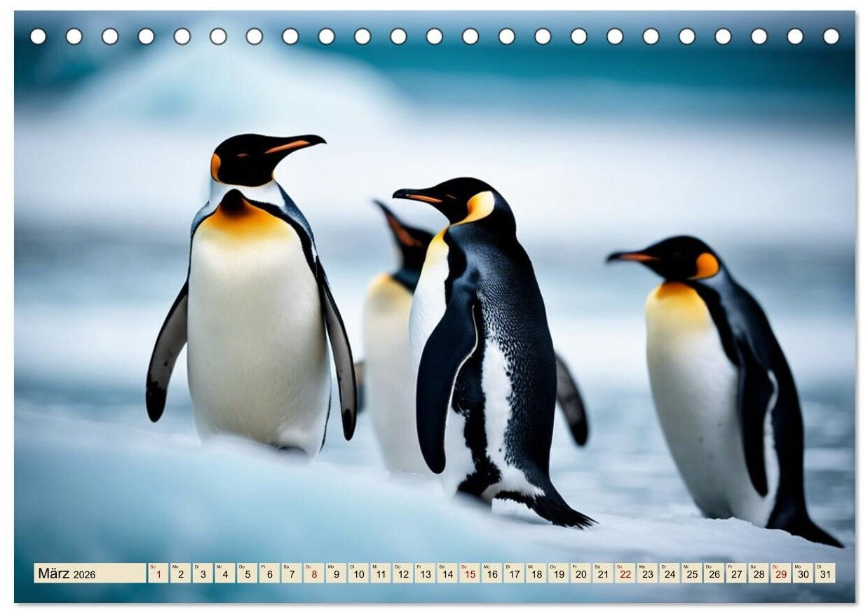Click the red Sunday 8 date cell
Screen dimensions: 868x612
(x=313, y=573)
